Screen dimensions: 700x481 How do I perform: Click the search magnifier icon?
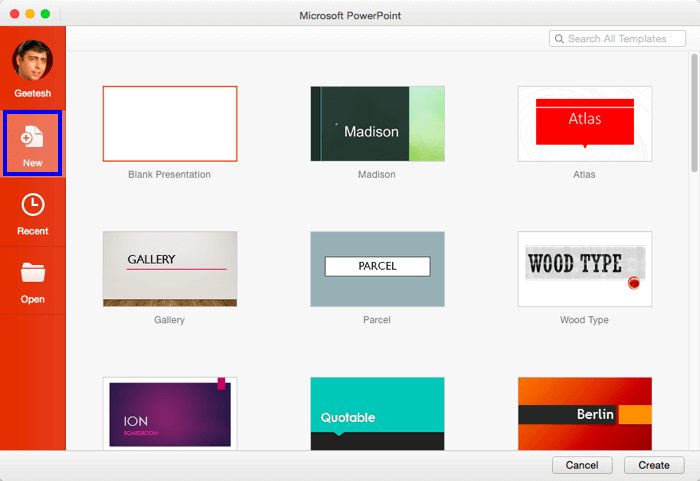(559, 39)
